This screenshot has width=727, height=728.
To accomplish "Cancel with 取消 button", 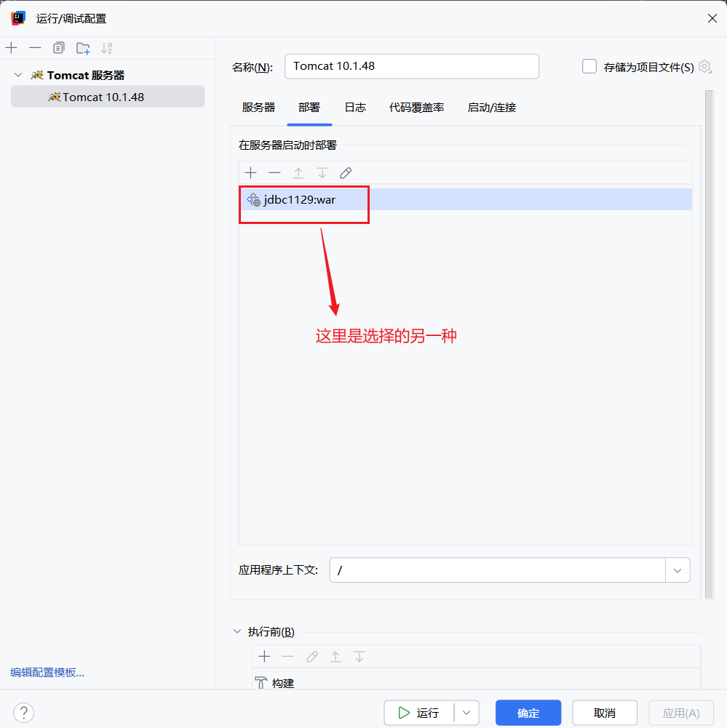I will click(604, 713).
